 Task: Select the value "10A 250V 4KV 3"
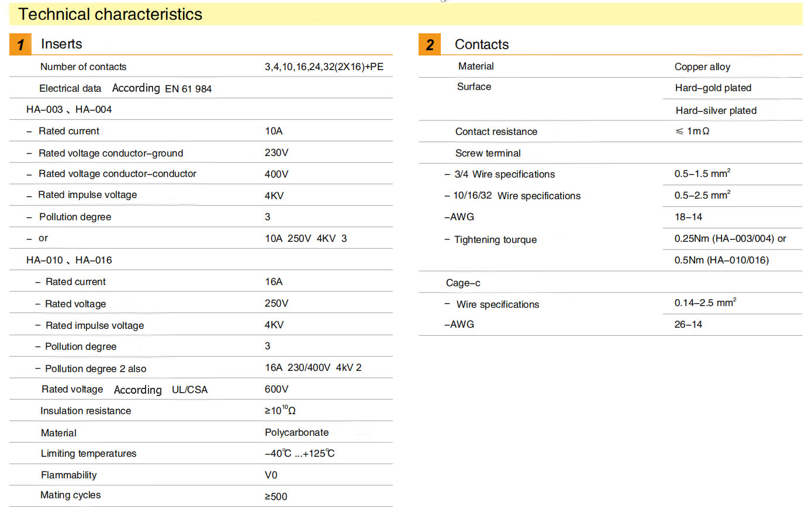point(306,238)
